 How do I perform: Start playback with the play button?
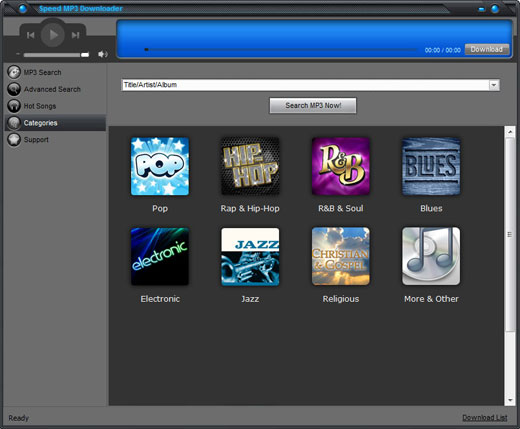point(53,35)
